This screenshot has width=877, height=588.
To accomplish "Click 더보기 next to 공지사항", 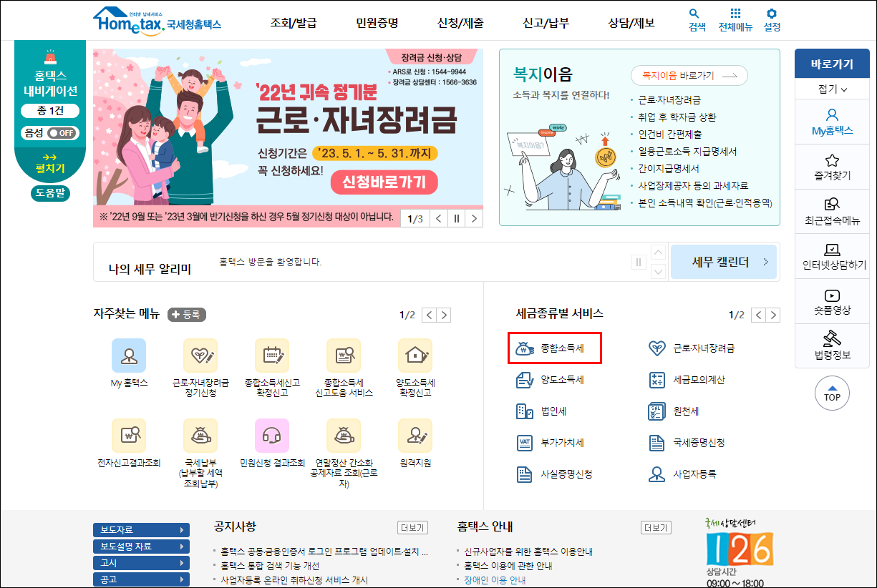I will (x=412, y=528).
